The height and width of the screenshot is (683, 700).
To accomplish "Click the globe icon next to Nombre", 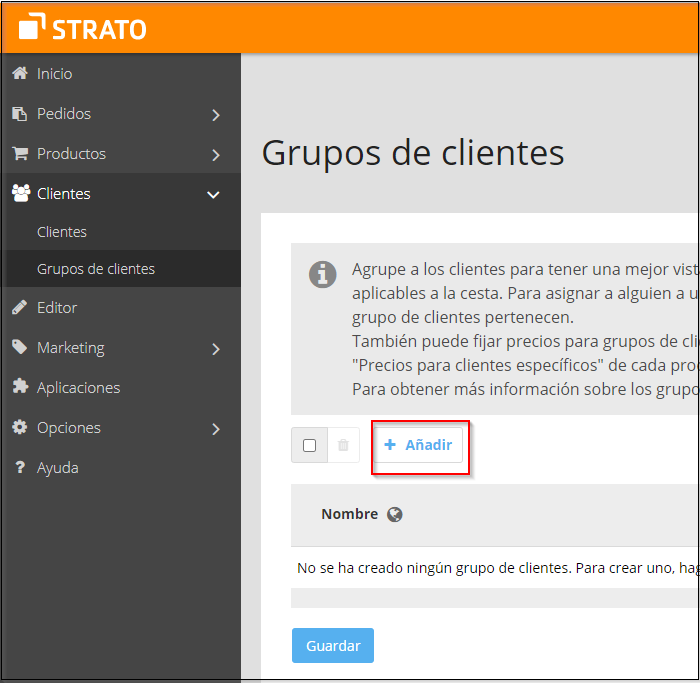I will point(395,514).
